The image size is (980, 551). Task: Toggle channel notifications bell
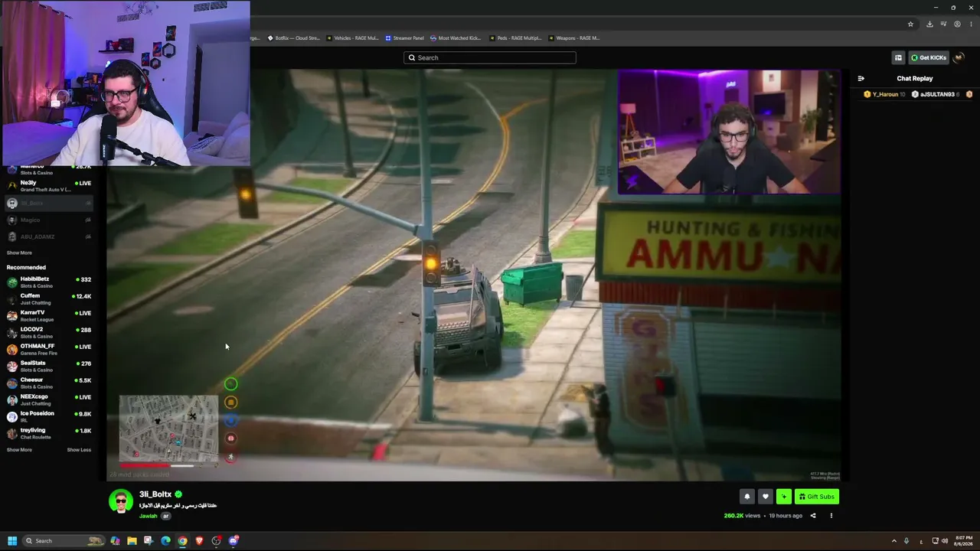pos(747,497)
